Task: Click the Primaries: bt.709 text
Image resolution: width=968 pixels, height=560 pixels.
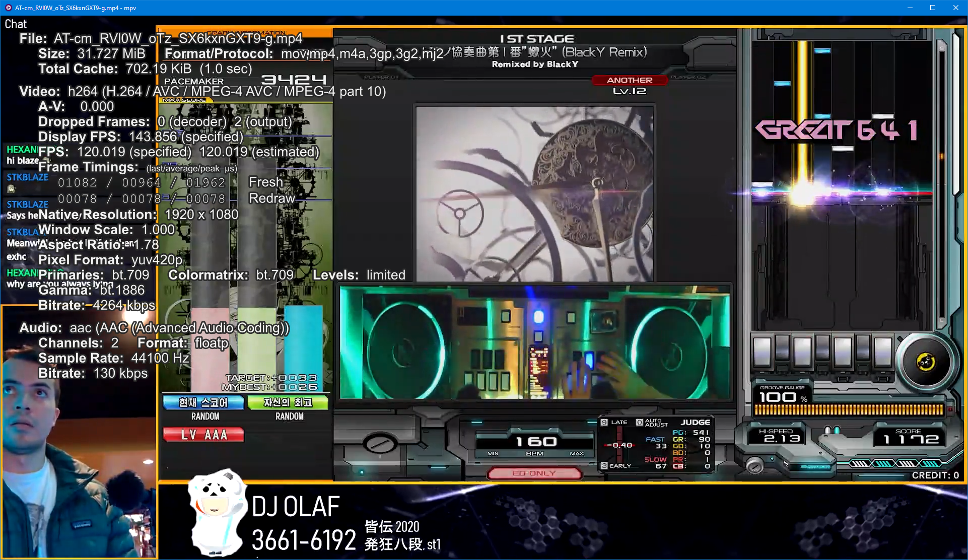Action: [x=94, y=275]
